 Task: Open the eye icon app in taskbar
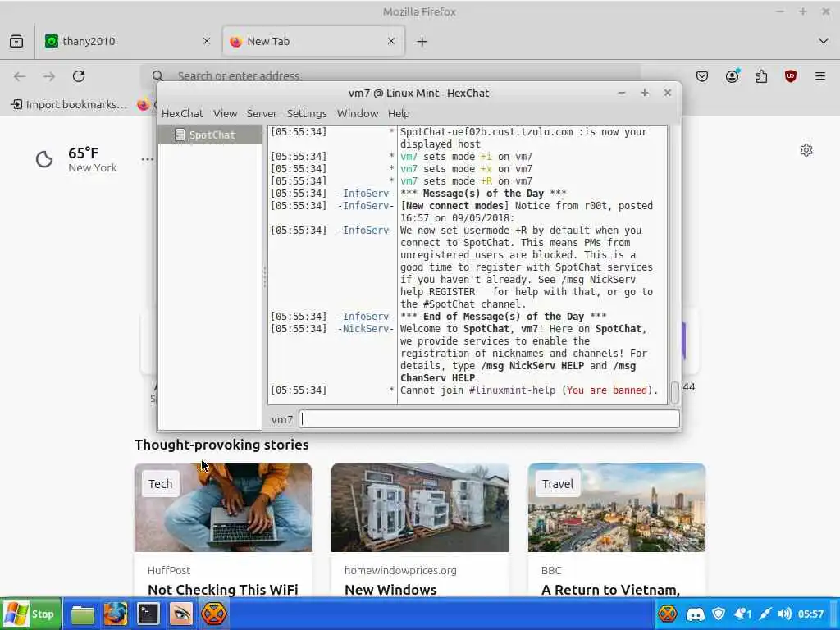pos(181,614)
